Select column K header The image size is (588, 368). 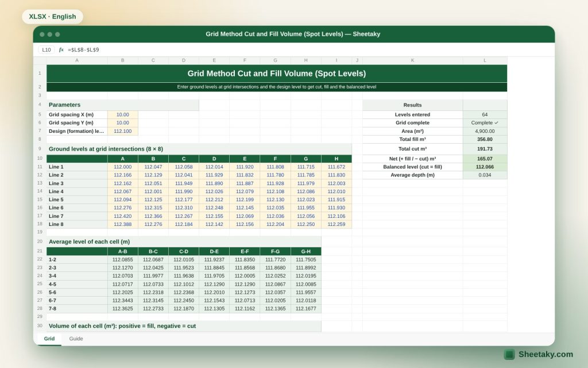(412, 60)
